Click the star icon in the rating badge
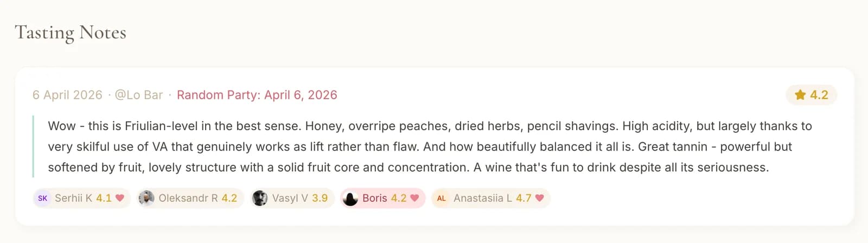Viewport: 868px width, 243px height. click(x=800, y=95)
